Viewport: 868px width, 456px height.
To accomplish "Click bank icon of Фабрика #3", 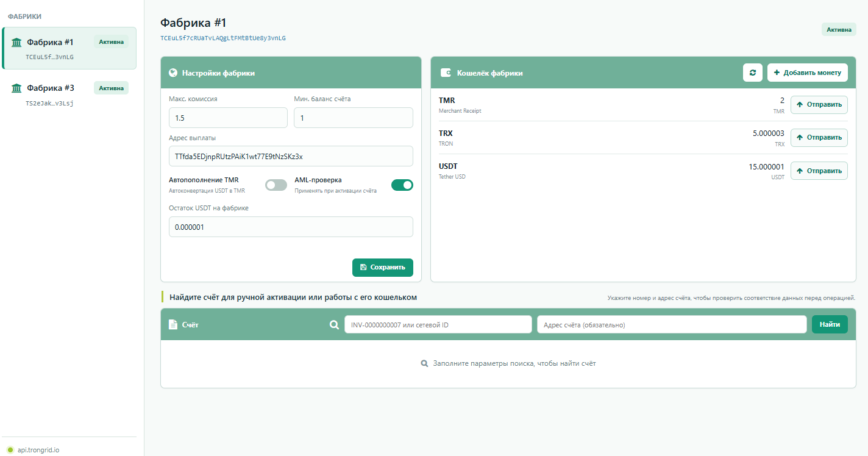I will (16, 88).
